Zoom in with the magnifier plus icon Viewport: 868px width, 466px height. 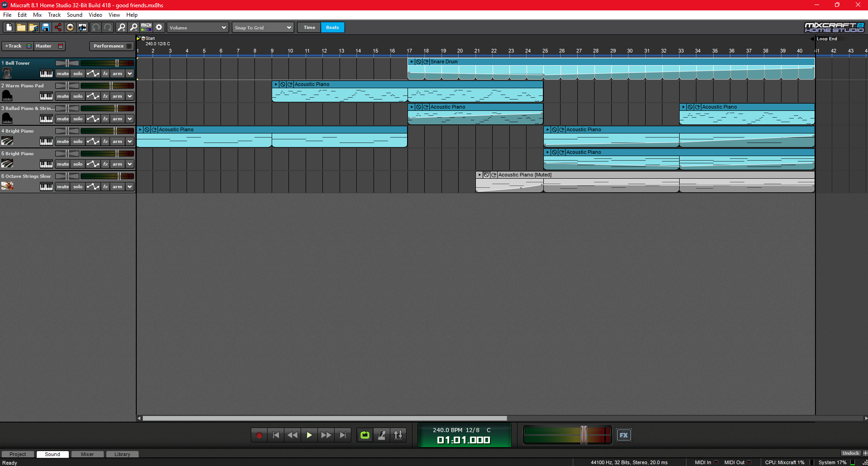[x=121, y=28]
